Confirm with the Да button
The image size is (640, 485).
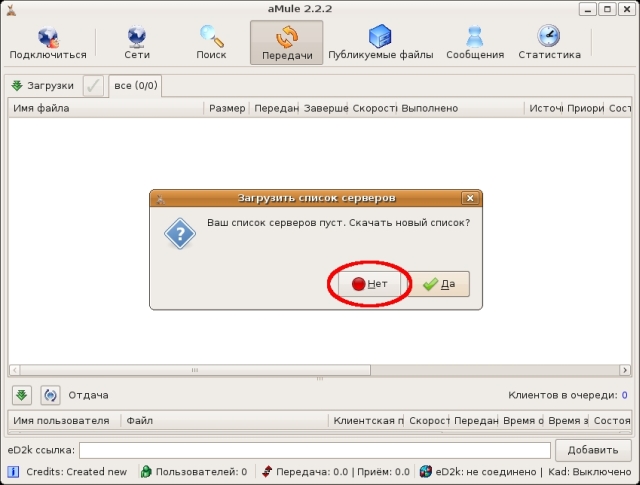[x=439, y=284]
